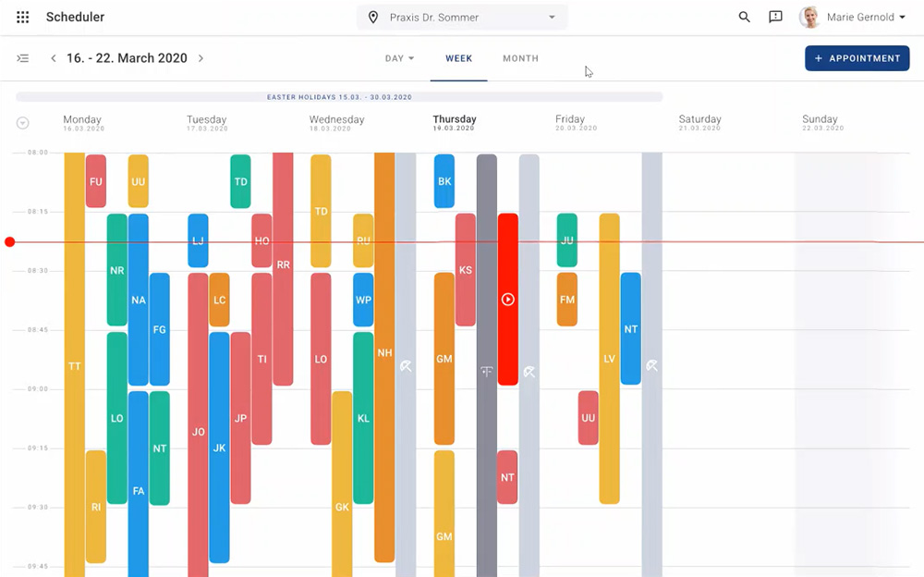This screenshot has width=924, height=577.
Task: Click the Appointment button
Action: (857, 58)
